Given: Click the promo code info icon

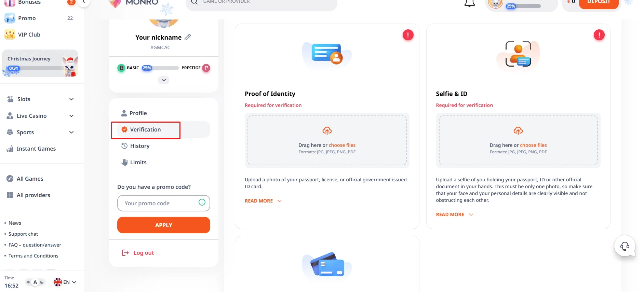Looking at the screenshot, I should click(x=202, y=202).
